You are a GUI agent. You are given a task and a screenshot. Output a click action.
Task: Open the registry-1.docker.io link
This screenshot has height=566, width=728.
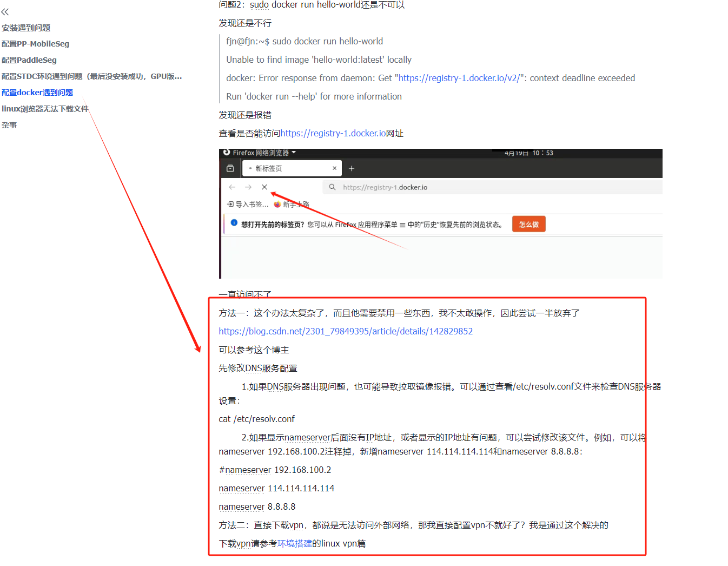click(x=334, y=133)
